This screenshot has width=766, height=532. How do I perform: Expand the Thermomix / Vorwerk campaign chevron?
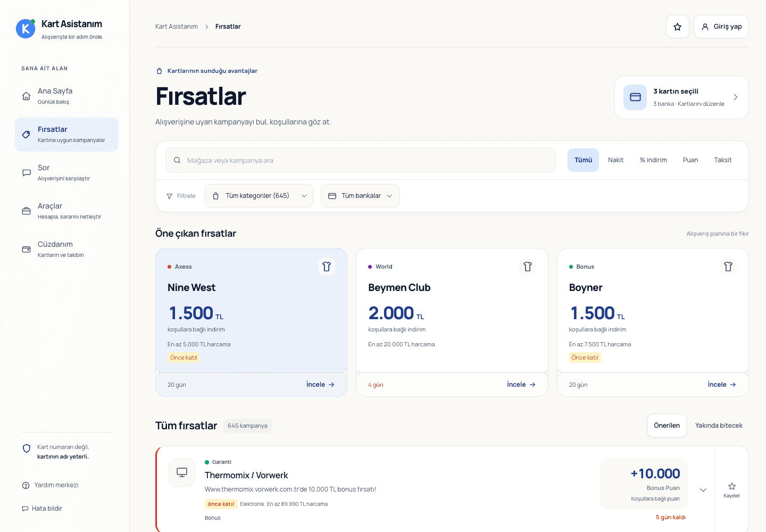click(703, 490)
